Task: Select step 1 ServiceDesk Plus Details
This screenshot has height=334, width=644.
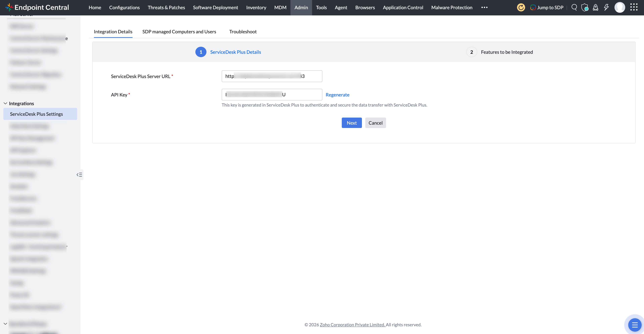Action: (228, 52)
